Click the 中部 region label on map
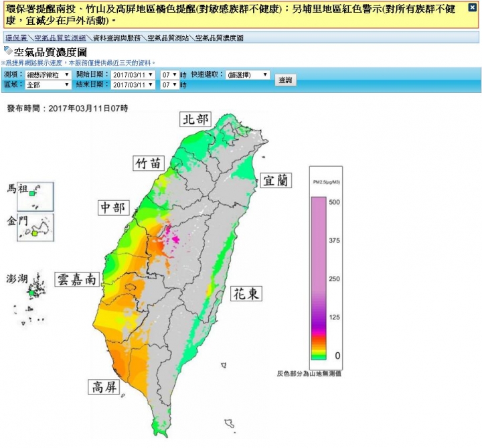Viewport: 482px width, 448px height. click(x=113, y=208)
